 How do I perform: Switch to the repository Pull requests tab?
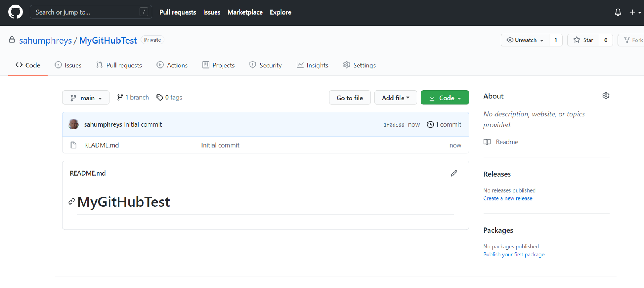point(119,65)
